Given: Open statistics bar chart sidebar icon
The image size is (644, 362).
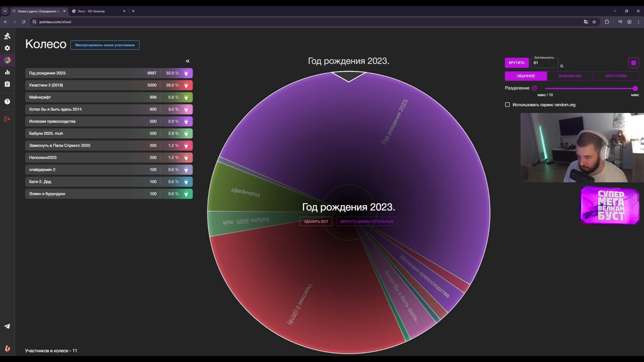Looking at the screenshot, I should tap(7, 72).
